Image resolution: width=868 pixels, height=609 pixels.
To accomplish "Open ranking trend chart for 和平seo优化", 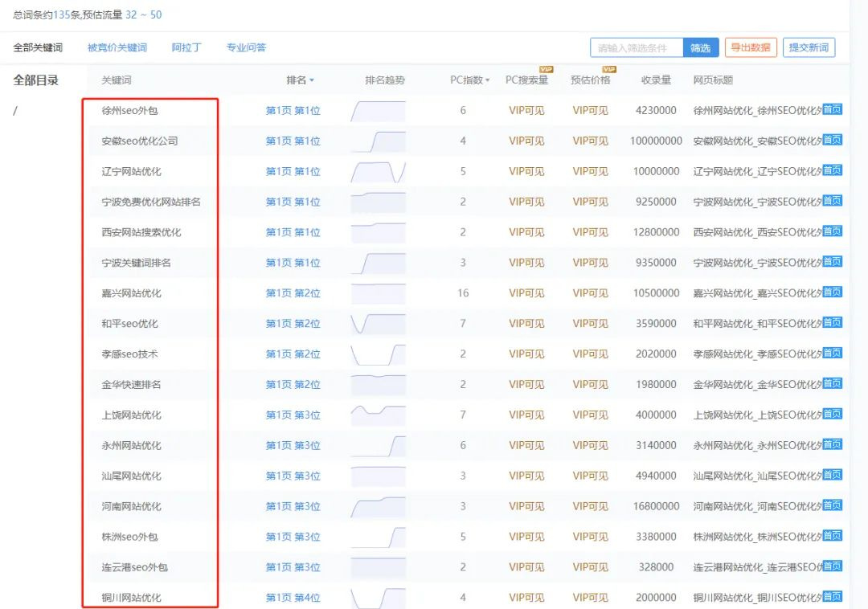I will (378, 324).
